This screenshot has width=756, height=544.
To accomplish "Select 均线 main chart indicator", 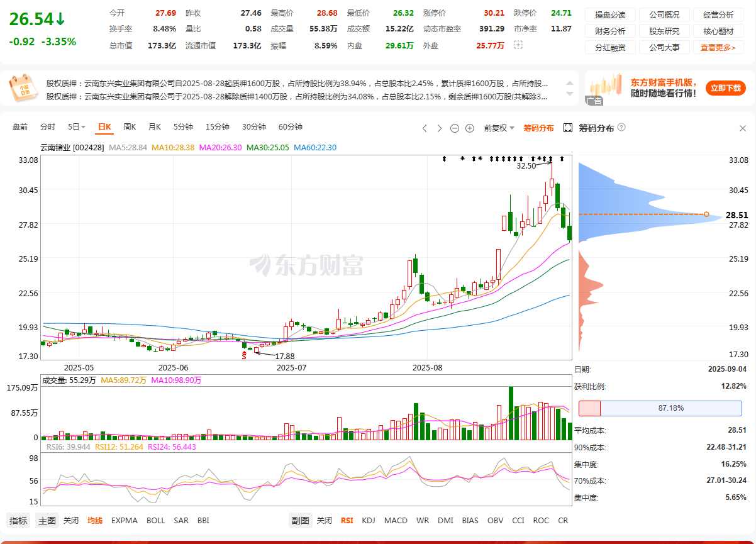I will pyautogui.click(x=95, y=521).
